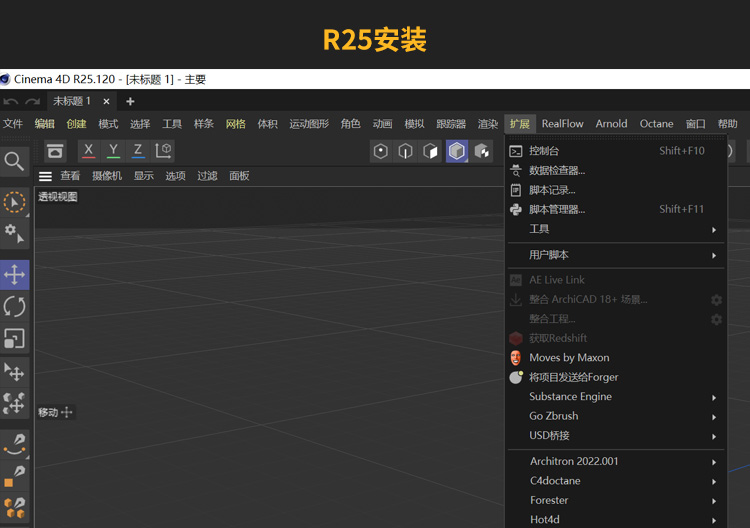Open the Octane menu
The image size is (750, 528).
click(x=656, y=124)
